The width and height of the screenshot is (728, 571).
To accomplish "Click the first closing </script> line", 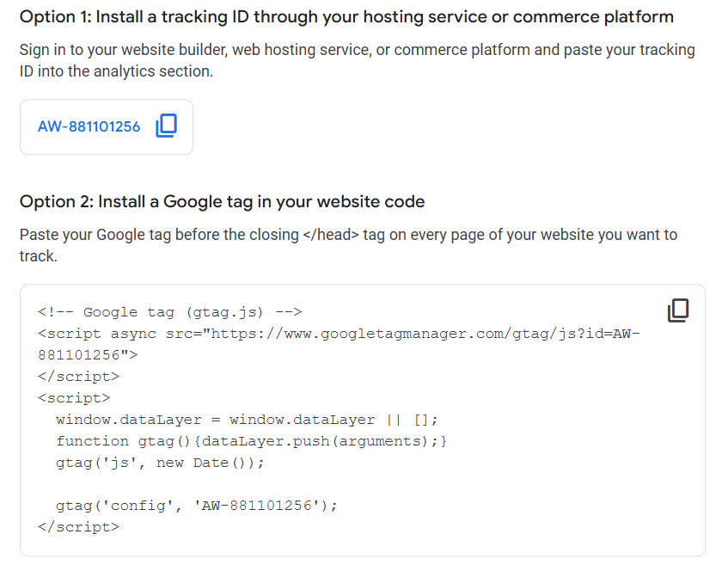I will [x=78, y=377].
